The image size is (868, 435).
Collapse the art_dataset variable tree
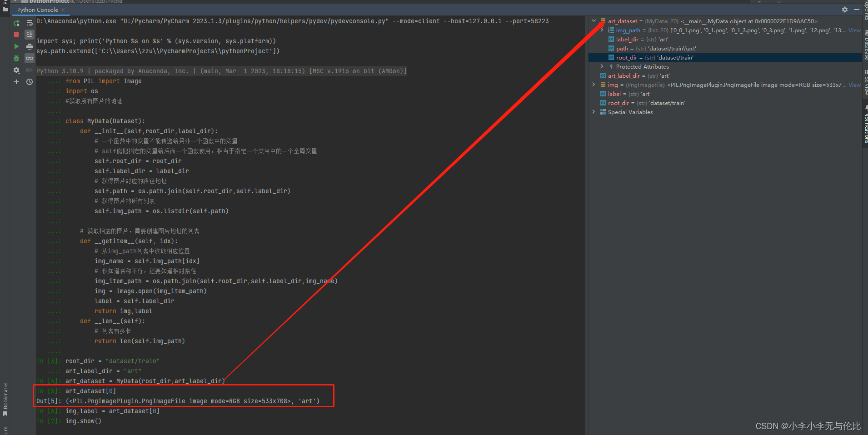(x=594, y=20)
